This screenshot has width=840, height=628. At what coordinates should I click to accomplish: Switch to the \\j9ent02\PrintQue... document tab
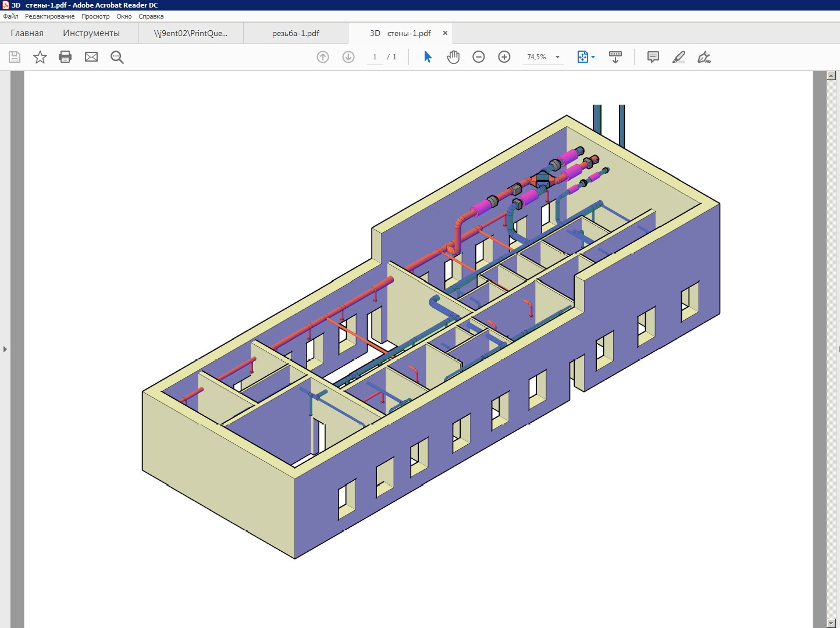(x=191, y=33)
